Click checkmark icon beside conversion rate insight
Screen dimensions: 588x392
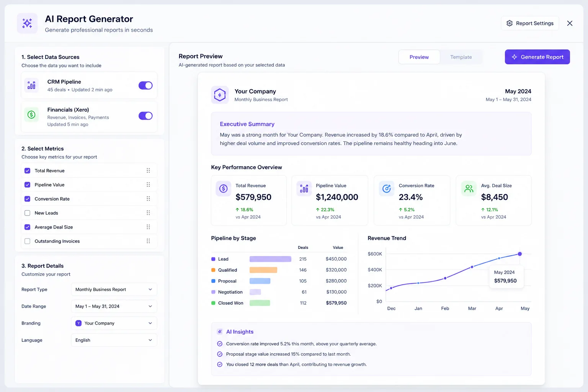220,344
